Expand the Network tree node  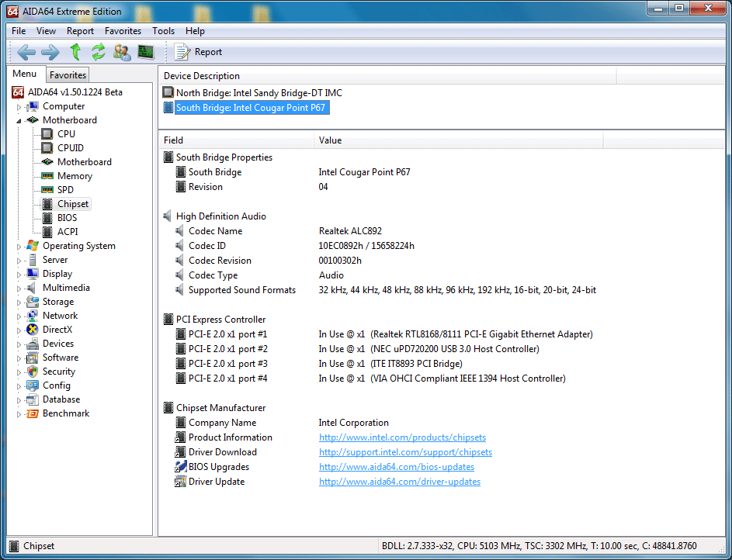click(19, 316)
